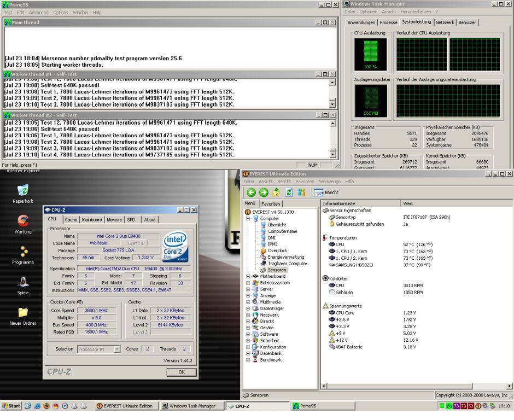Open the EVEREST Werkzeuge menu

click(x=329, y=182)
